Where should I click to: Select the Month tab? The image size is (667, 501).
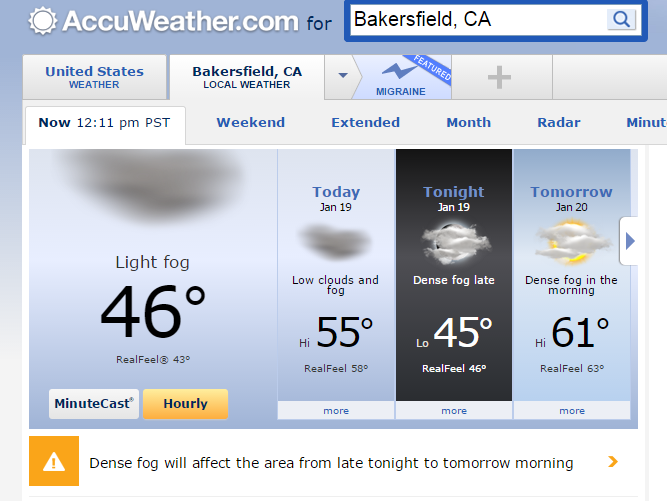[469, 123]
